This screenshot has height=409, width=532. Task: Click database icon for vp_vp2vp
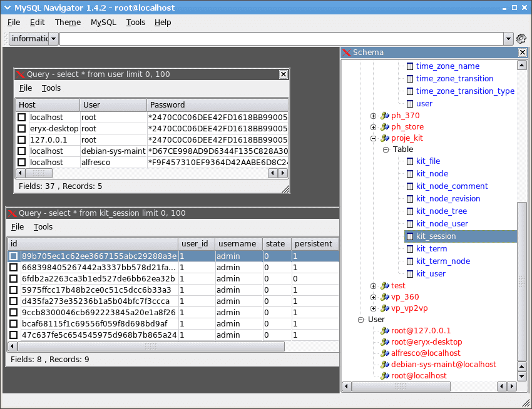(x=385, y=308)
